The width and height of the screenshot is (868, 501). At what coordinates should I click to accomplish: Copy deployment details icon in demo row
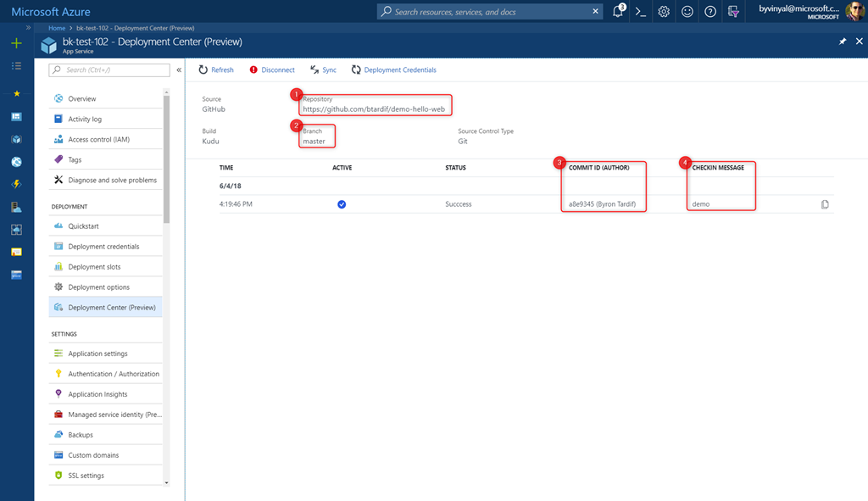pos(825,204)
